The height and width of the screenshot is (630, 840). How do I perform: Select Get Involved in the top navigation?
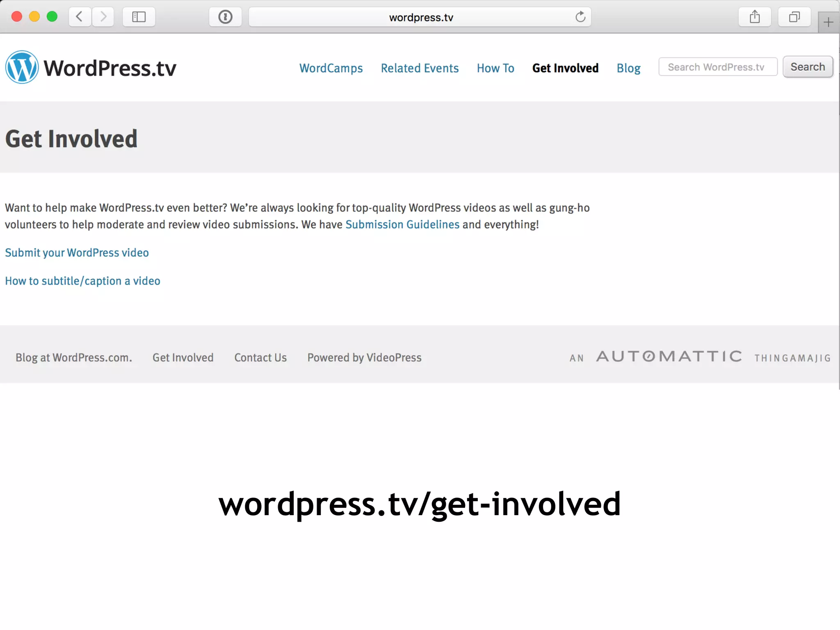coord(565,68)
